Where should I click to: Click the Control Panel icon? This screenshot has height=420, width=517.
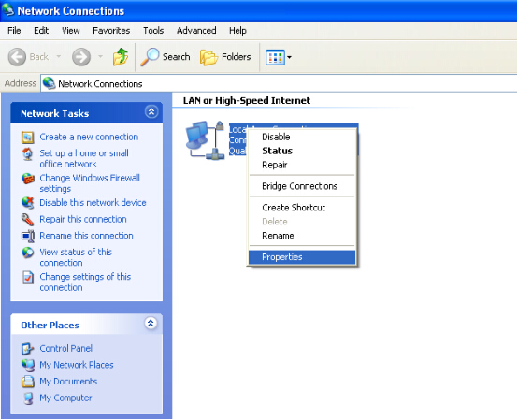tap(28, 349)
